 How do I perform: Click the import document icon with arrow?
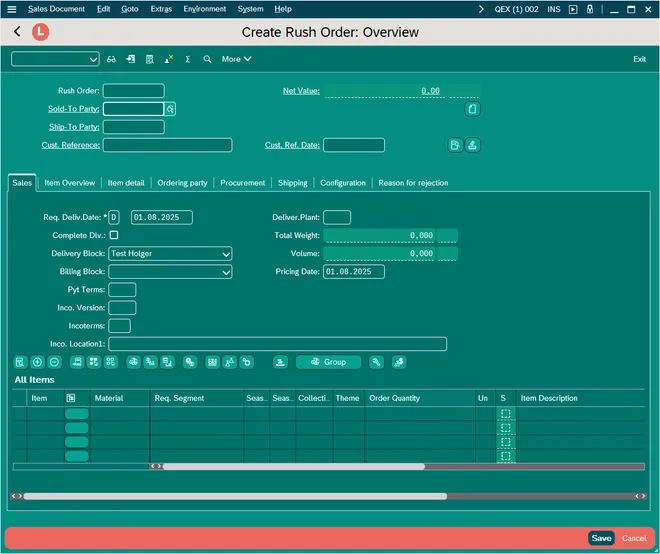(x=130, y=59)
